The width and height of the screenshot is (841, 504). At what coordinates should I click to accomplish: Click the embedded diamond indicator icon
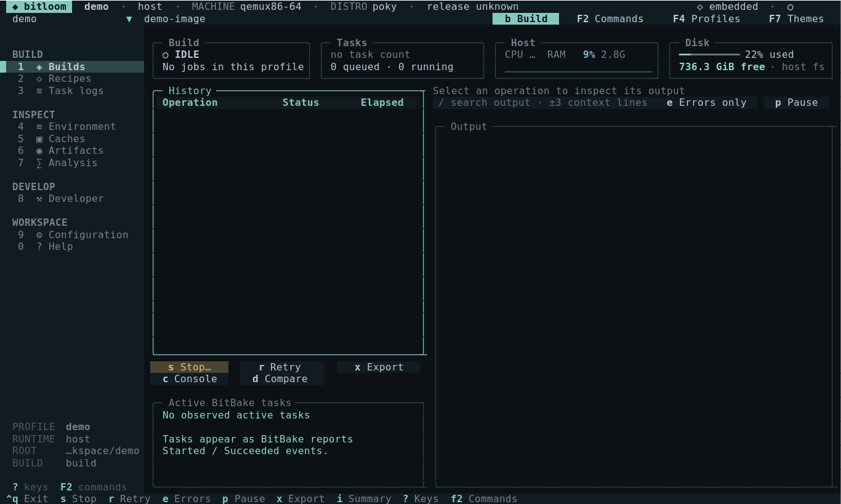700,7
